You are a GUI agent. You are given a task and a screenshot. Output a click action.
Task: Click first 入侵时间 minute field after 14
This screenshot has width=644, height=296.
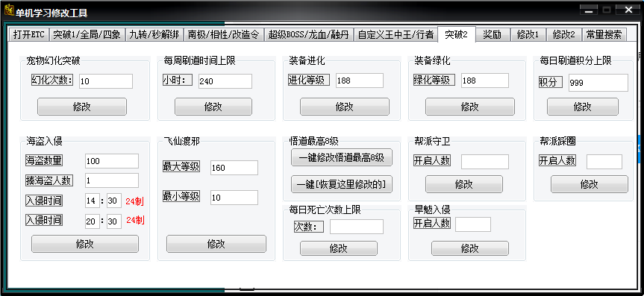[x=113, y=201]
